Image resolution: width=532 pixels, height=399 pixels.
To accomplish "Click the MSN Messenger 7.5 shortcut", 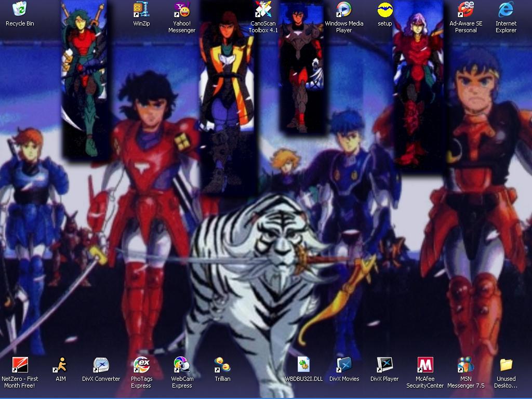I will (465, 365).
